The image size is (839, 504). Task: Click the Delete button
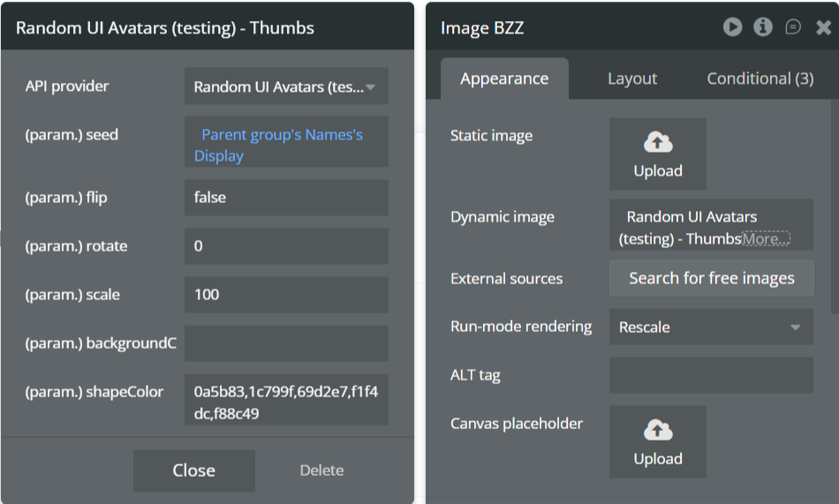(x=321, y=470)
